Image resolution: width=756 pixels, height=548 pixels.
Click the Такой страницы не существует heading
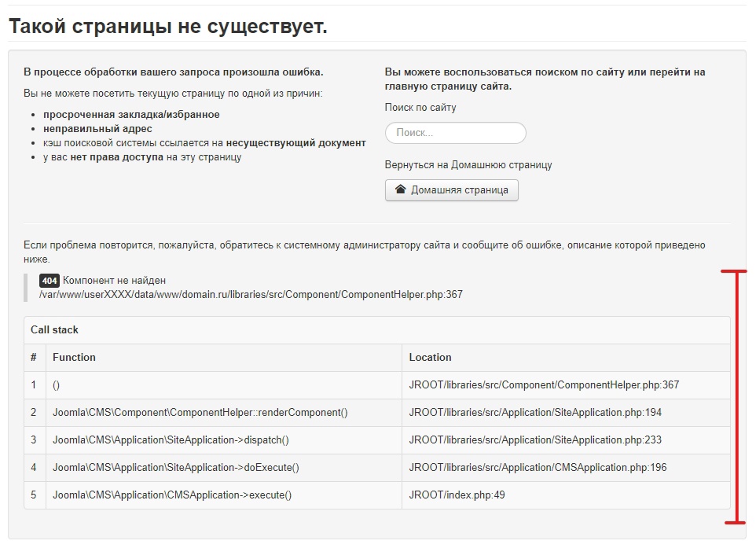[x=167, y=26]
